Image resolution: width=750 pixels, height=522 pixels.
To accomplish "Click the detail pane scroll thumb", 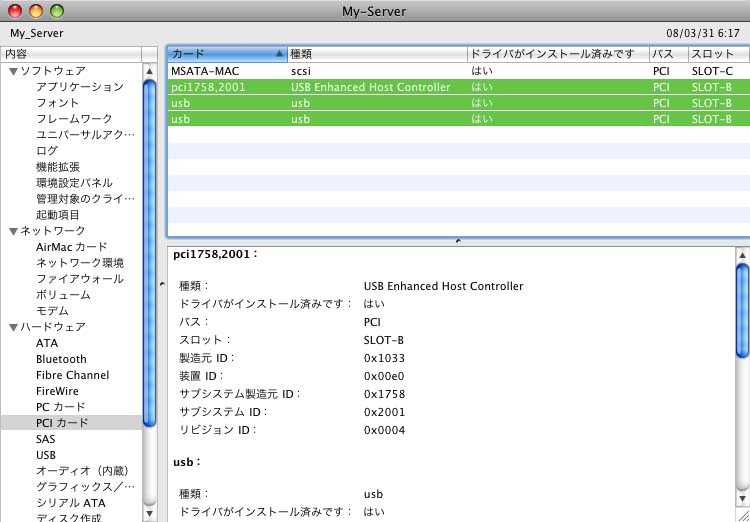I will click(742, 311).
